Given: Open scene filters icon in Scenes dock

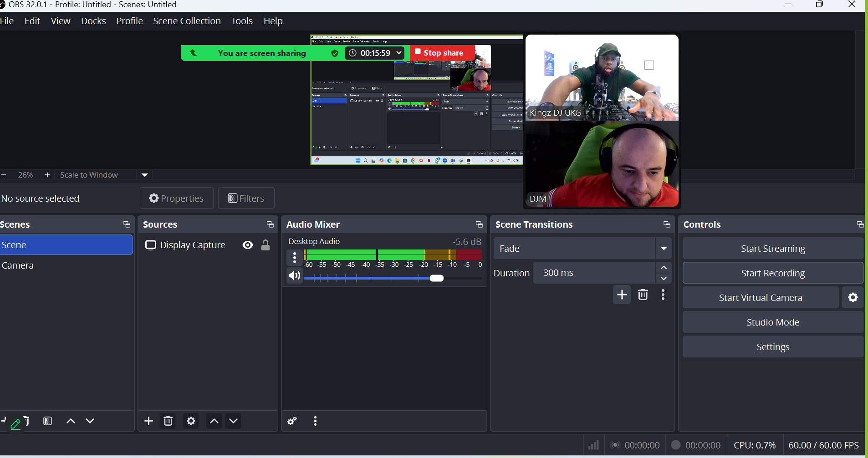Looking at the screenshot, I should click(48, 421).
